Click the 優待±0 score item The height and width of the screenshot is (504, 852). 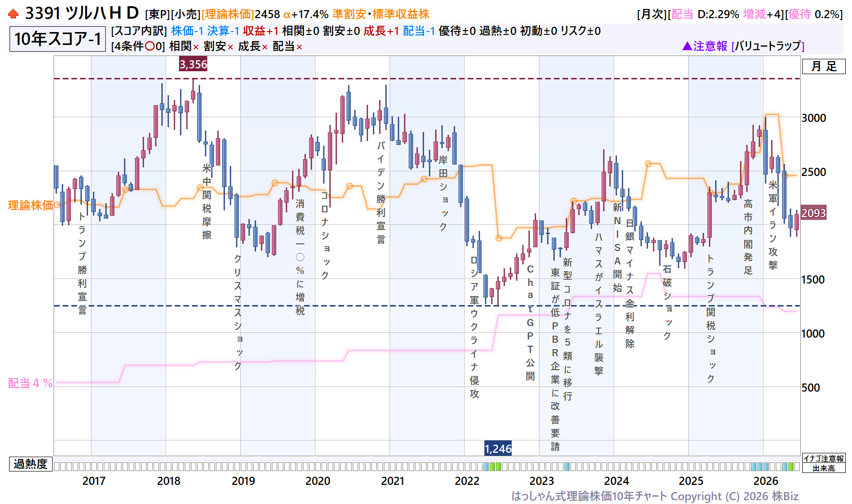pyautogui.click(x=457, y=31)
